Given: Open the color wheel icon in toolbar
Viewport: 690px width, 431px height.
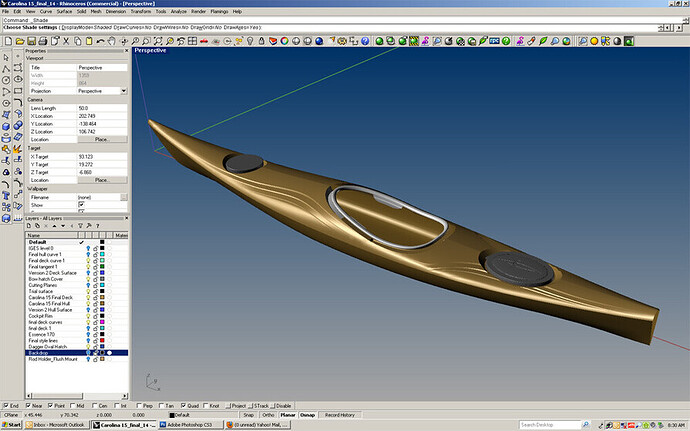Looking at the screenshot, I should pos(285,41).
